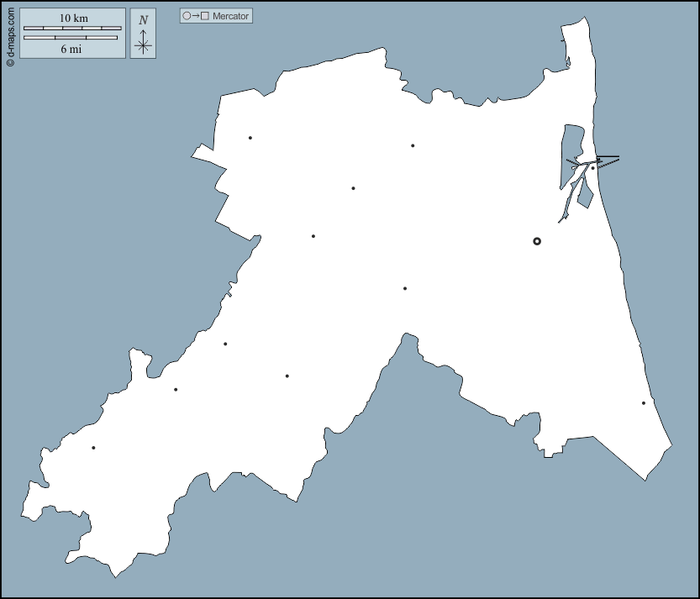
Task: Click the city dot in the far southeast corner
Action: 644,403
